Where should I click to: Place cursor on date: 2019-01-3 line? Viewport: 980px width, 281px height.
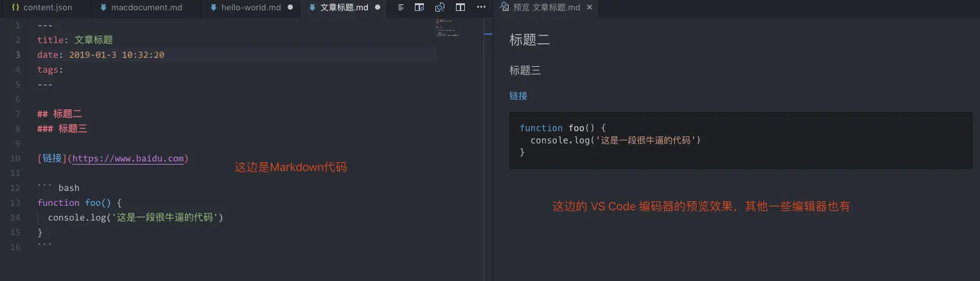point(101,55)
